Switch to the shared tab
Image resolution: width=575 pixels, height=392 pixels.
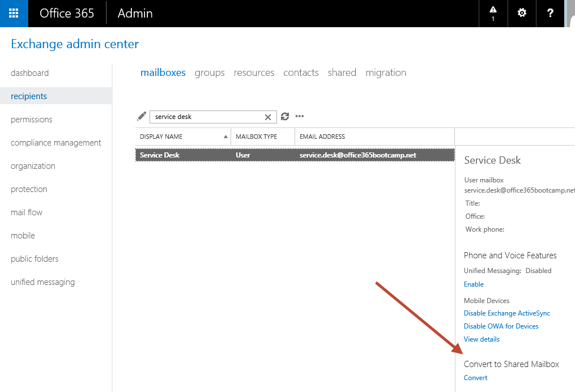[x=342, y=73]
